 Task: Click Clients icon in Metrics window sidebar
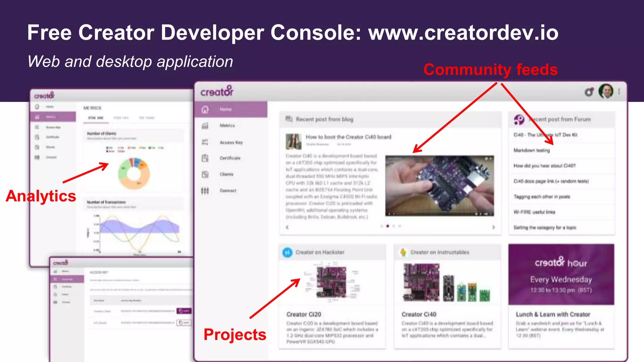click(37, 147)
